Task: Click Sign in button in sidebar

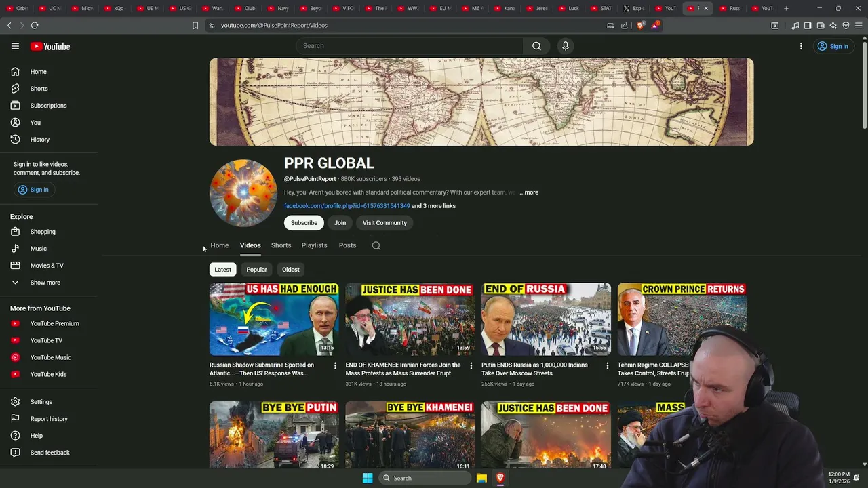Action: 33,190
